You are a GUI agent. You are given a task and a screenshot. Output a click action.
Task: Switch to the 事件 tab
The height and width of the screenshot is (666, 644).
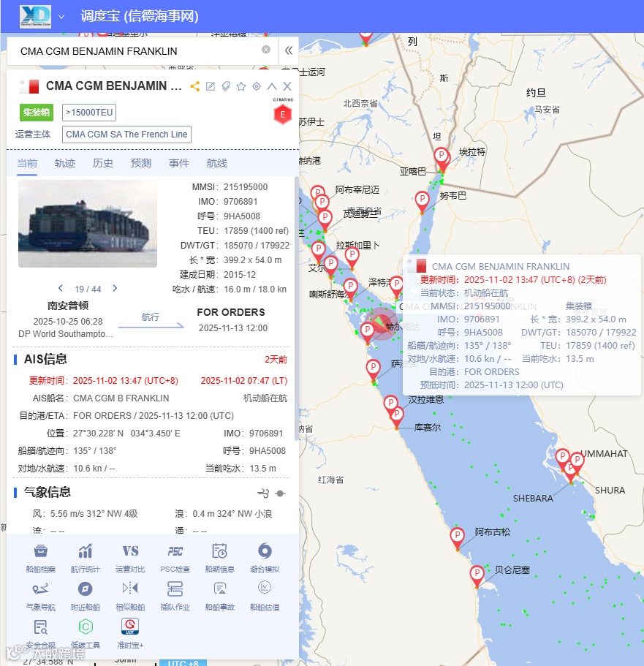click(x=179, y=163)
